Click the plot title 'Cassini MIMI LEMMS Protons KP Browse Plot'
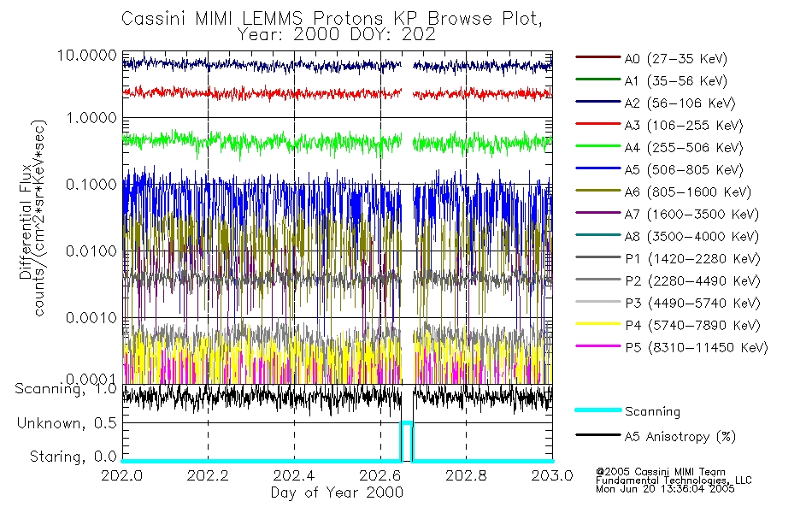Screen dimensions: 812x513 pyautogui.click(x=332, y=19)
